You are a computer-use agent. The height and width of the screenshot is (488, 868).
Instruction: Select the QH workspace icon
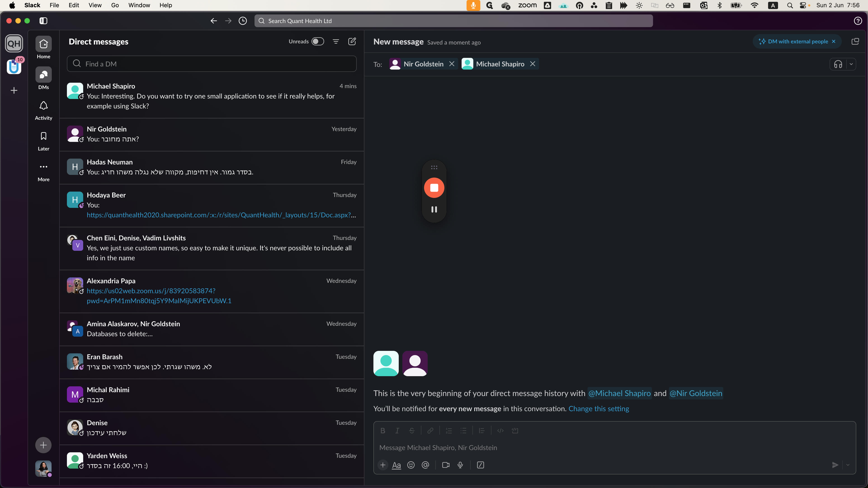coord(14,43)
